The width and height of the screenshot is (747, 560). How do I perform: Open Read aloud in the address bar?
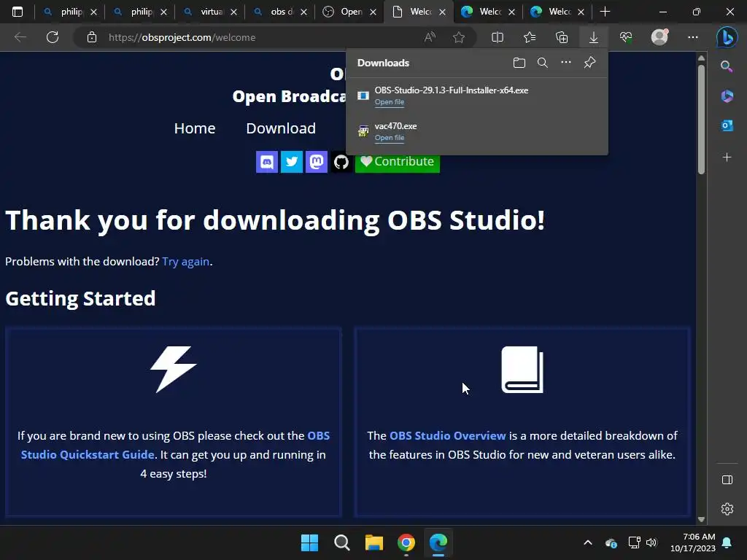tap(430, 37)
